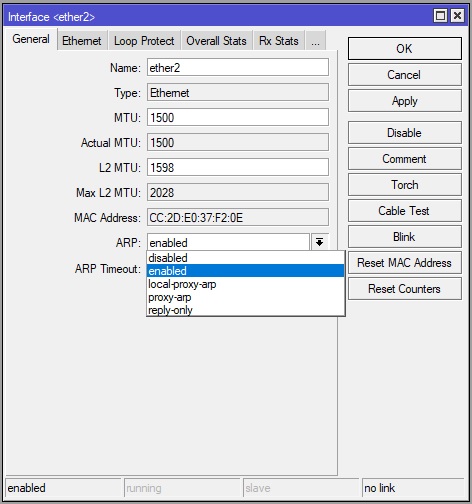Click the MAC Address field

point(238,218)
